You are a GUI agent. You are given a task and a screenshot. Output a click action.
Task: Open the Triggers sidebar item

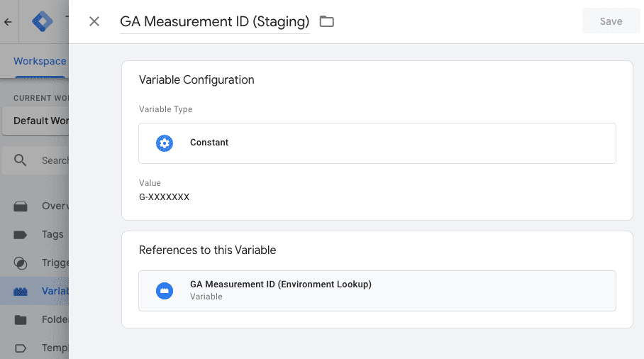[35, 263]
